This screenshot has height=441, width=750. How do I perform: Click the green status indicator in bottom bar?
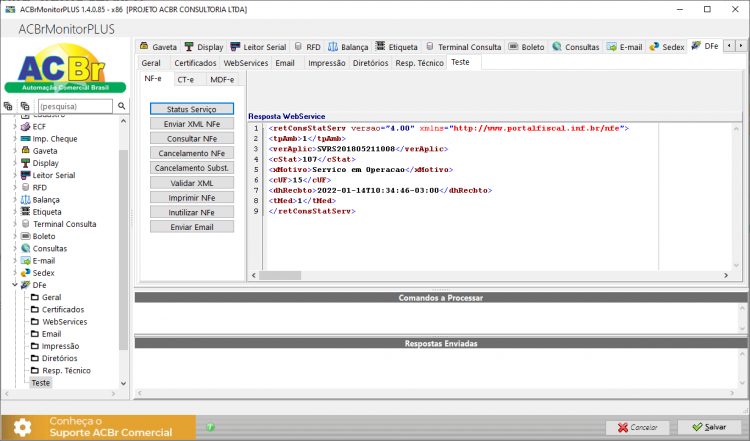210,427
